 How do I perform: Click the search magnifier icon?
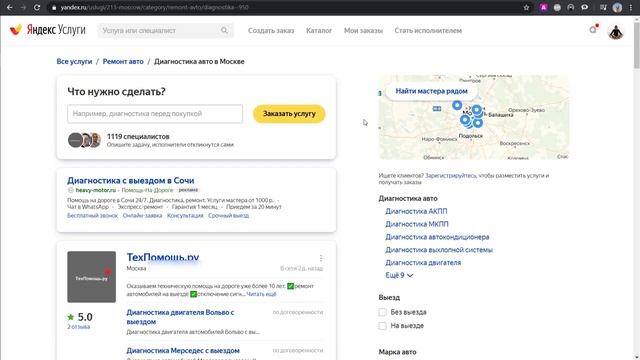224,30
